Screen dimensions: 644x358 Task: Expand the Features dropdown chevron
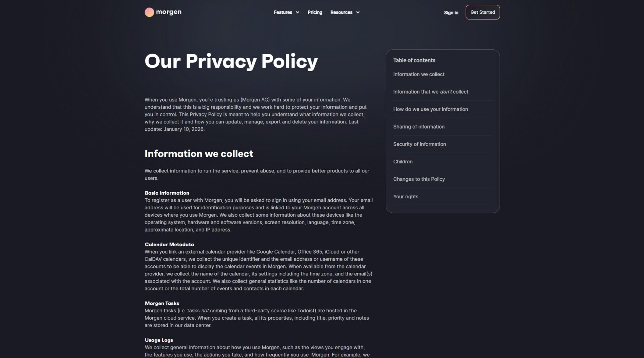(298, 12)
